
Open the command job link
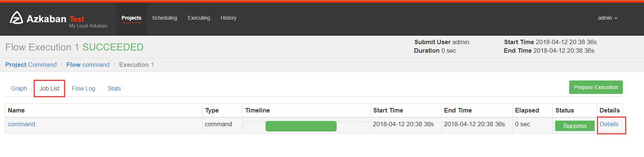pos(21,124)
